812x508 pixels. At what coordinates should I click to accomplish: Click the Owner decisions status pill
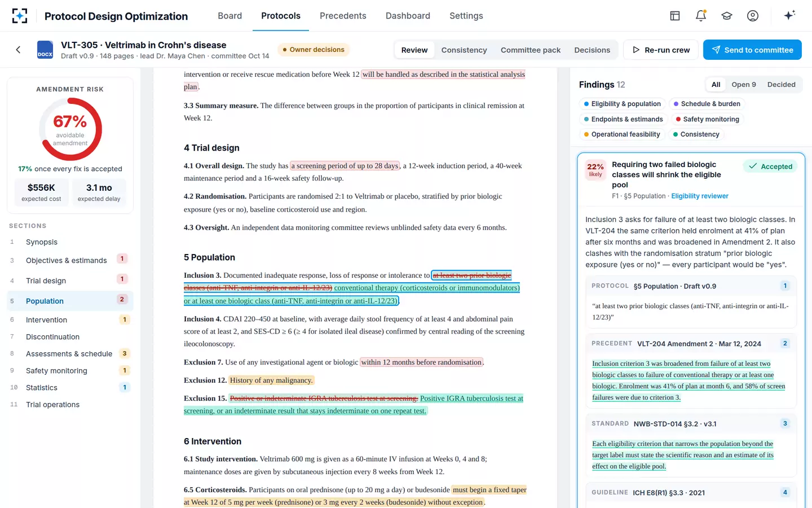point(314,50)
